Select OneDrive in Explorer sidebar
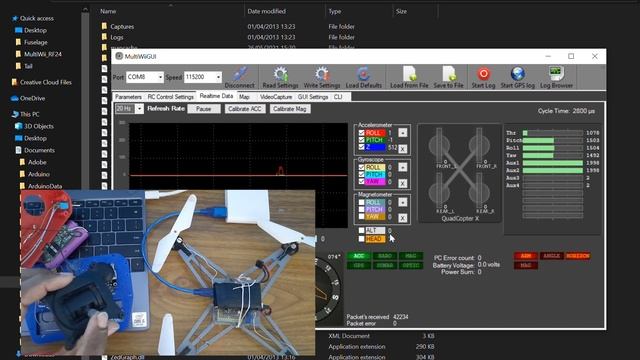This screenshot has height=360, width=640. [x=33, y=98]
